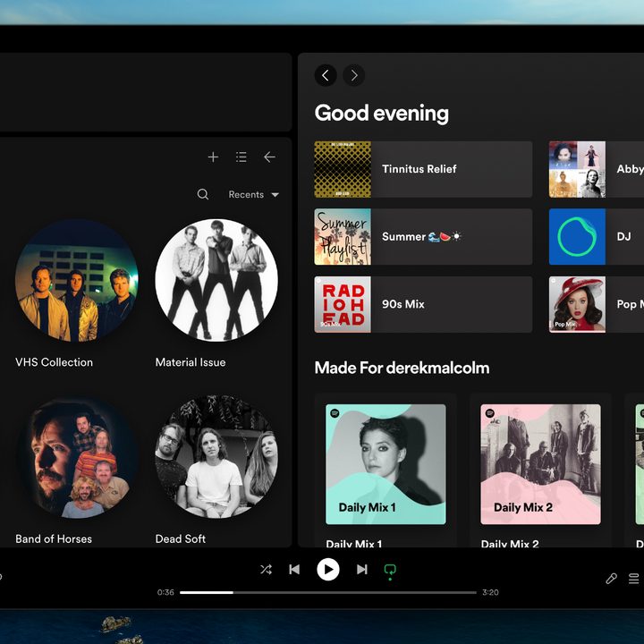Click the plus icon to create playlist
Image resolution: width=644 pixels, height=644 pixels.
213,157
